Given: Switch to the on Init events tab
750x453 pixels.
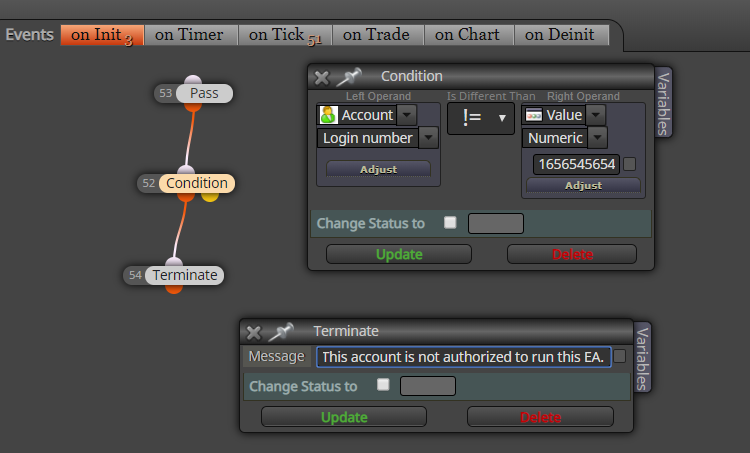Looking at the screenshot, I should coord(102,35).
